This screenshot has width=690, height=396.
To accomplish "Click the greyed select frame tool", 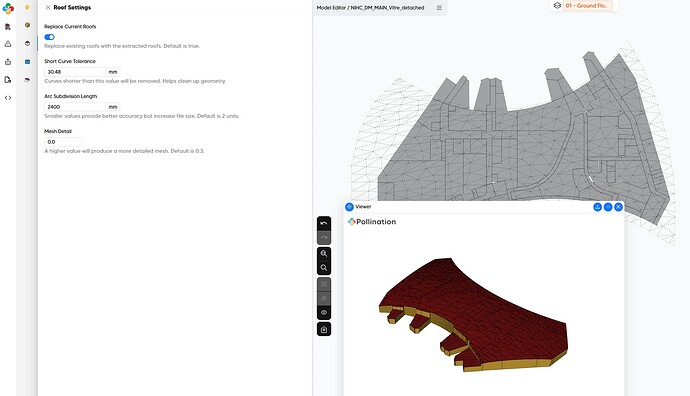I will click(x=324, y=284).
